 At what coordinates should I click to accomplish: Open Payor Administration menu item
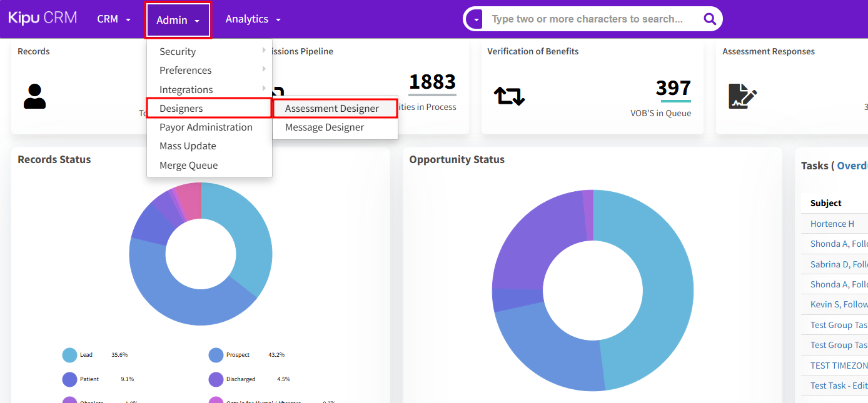pyautogui.click(x=206, y=127)
